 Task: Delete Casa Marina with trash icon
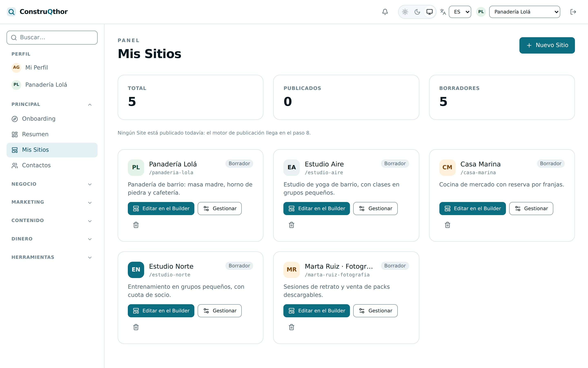(x=447, y=225)
